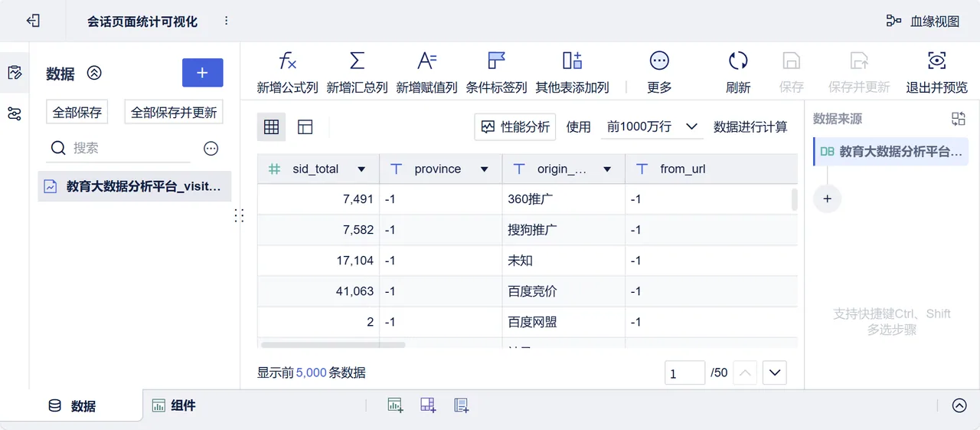Click the 搜索 search field
The height and width of the screenshot is (430, 980).
coord(119,148)
